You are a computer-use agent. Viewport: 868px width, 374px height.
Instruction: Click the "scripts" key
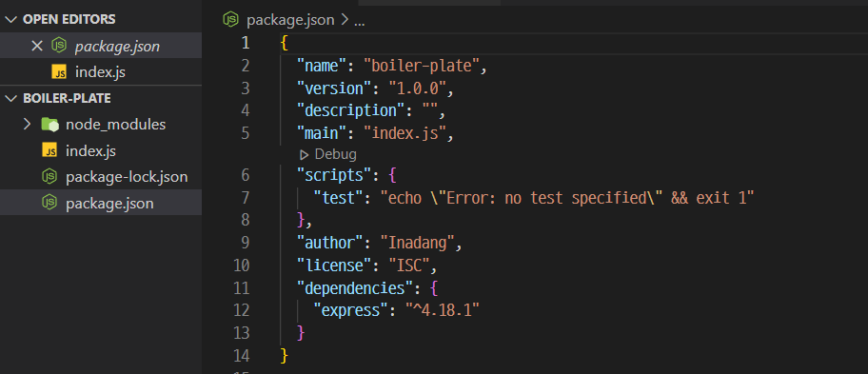click(334, 176)
